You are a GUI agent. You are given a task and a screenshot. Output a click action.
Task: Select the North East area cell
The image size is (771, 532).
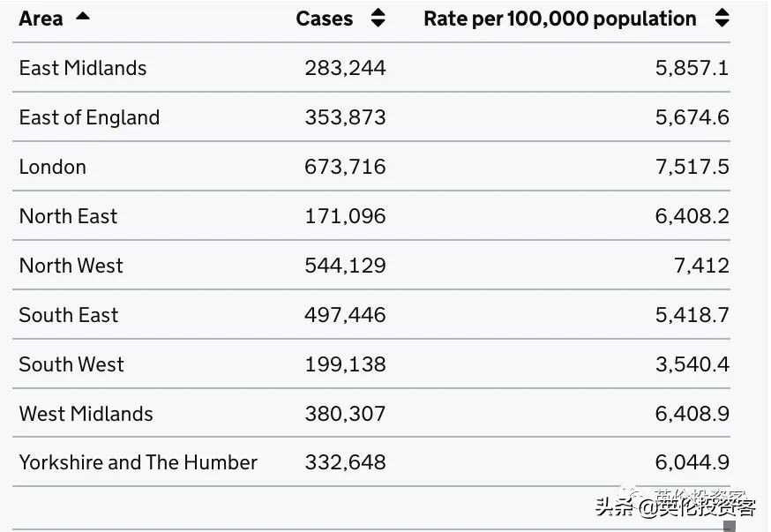(68, 216)
